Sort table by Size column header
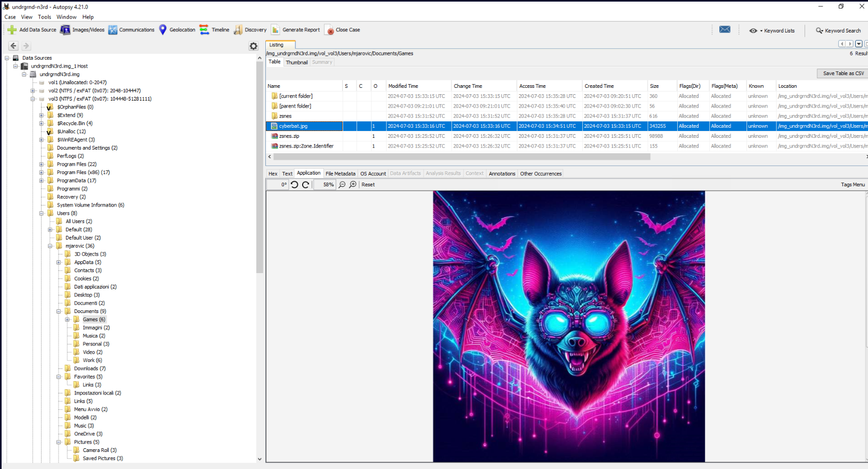868x469 pixels. point(662,86)
